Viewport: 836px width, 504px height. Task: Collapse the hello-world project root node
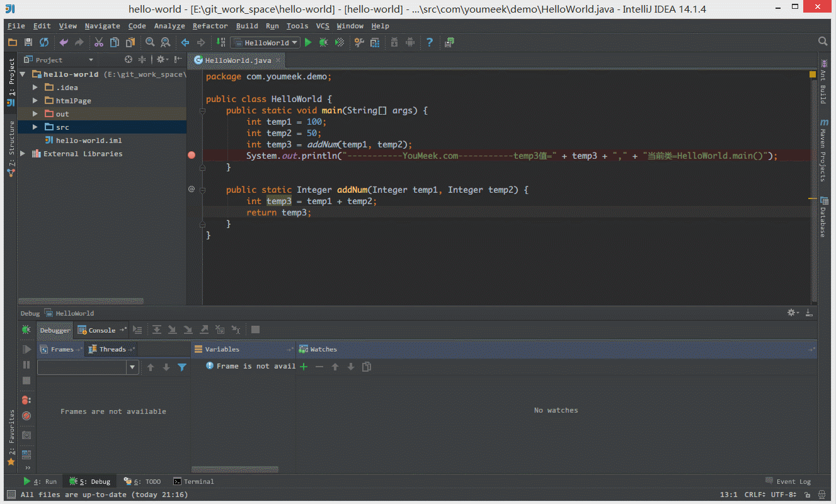[x=22, y=74]
